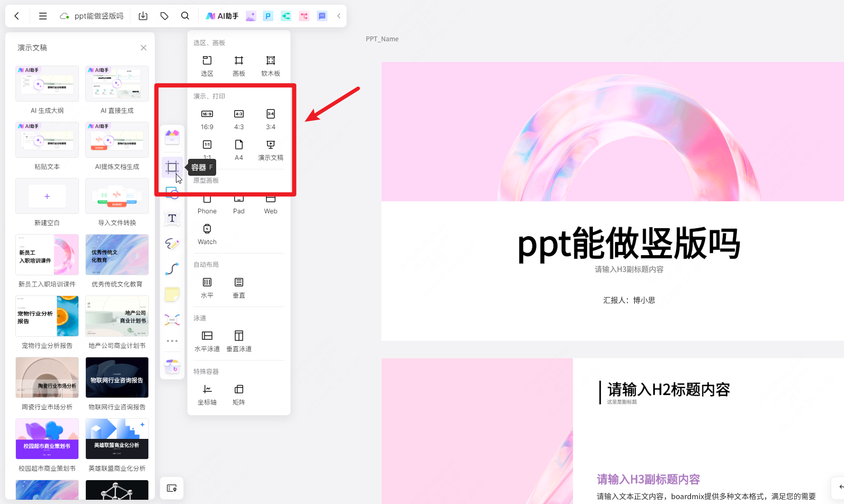Select the 容器 frame tool in sidebar

tap(172, 167)
